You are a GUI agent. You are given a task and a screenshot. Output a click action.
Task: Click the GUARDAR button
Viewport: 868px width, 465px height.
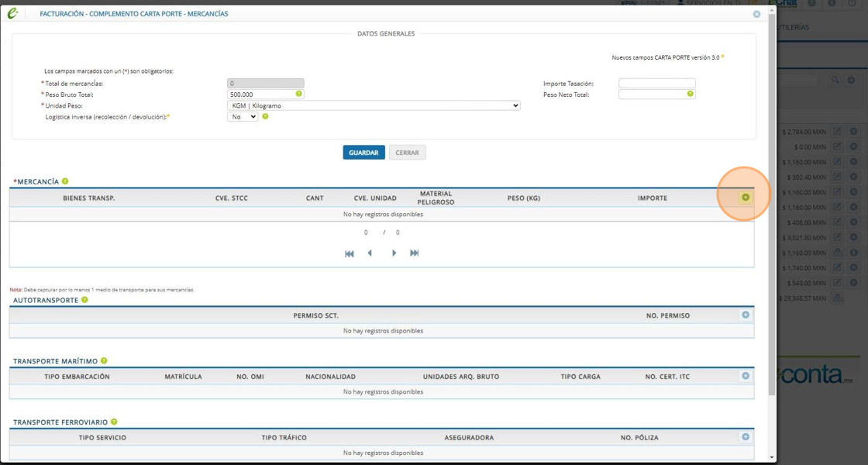click(363, 153)
